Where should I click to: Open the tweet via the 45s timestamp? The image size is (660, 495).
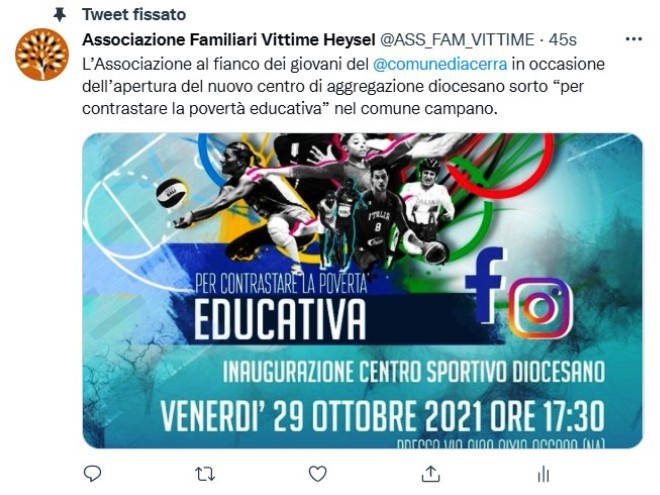(x=562, y=40)
